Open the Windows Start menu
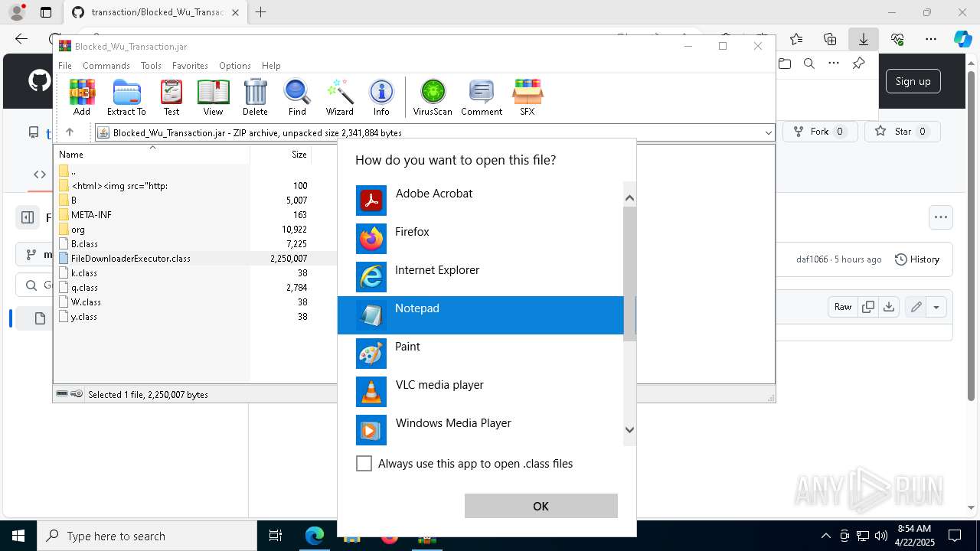The width and height of the screenshot is (980, 551). [18, 536]
